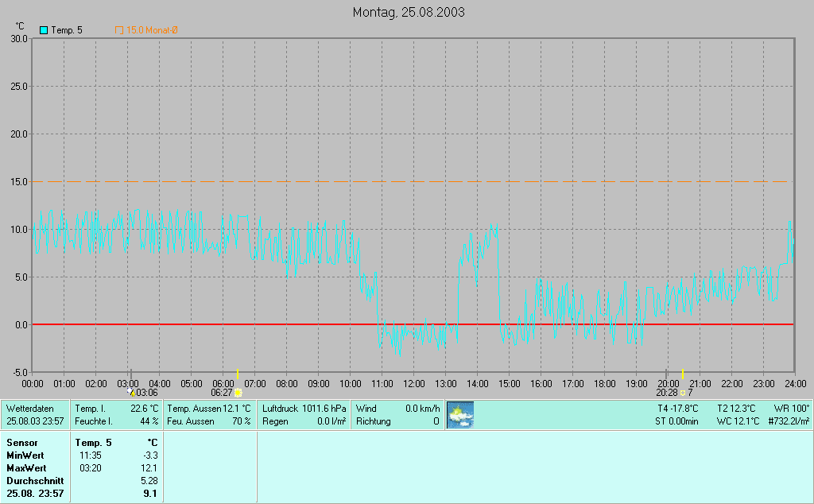814x504 pixels.
Task: Click the Temp. I. 22.6 °C reading
Action: click(x=116, y=408)
